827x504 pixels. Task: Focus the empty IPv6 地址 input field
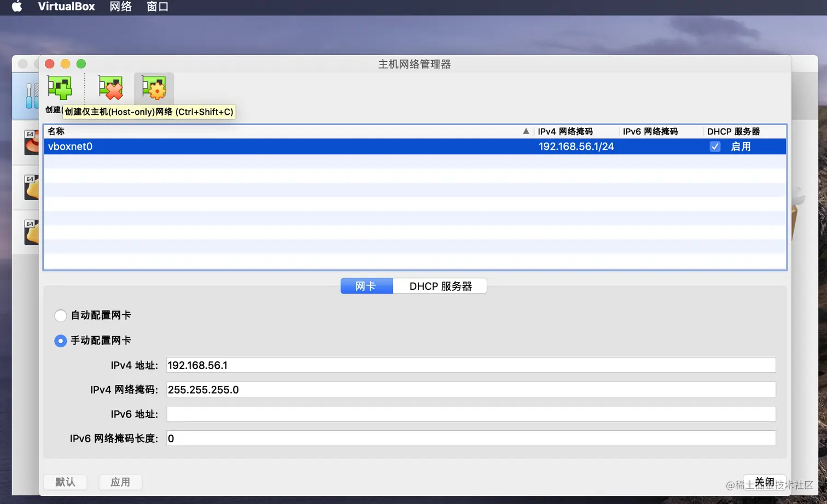471,414
